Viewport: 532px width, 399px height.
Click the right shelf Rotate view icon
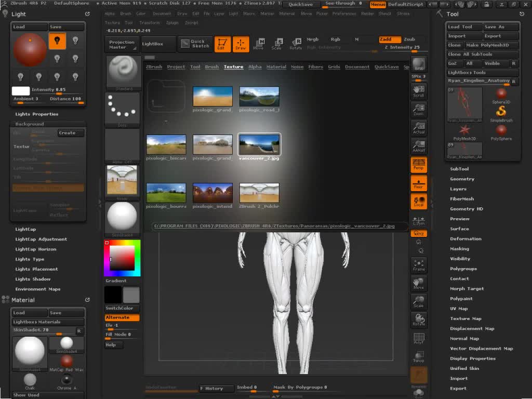419,320
